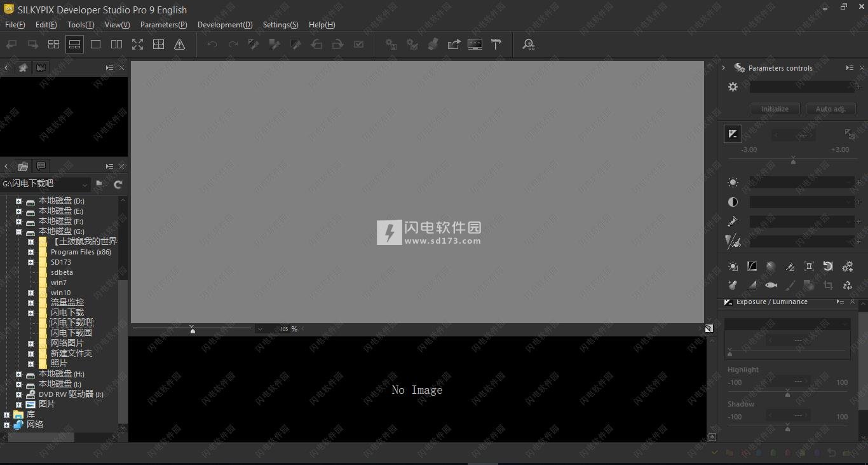Viewport: 868px width, 465px height.
Task: Select the combination preview and thumbnail mode
Action: click(x=74, y=45)
